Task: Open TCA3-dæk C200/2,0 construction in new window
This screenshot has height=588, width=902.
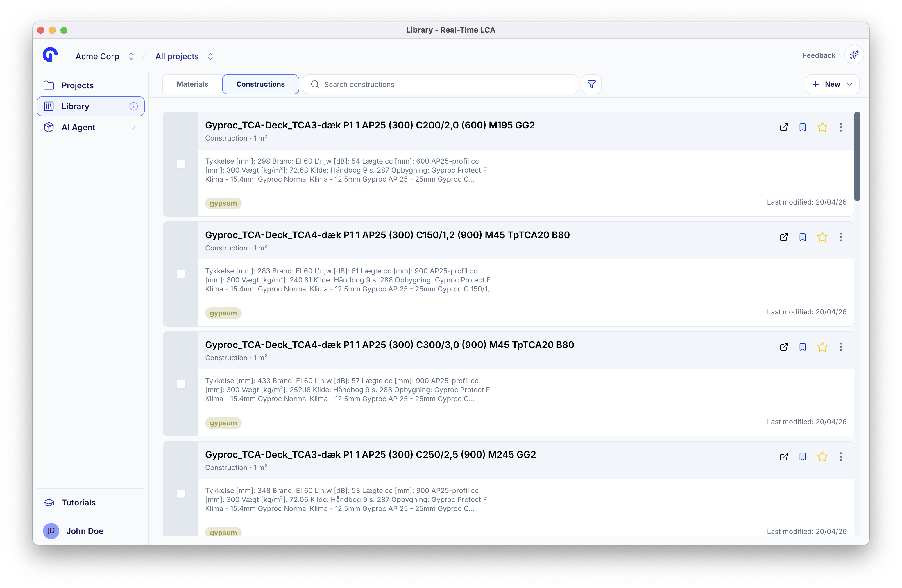Action: pyautogui.click(x=784, y=127)
